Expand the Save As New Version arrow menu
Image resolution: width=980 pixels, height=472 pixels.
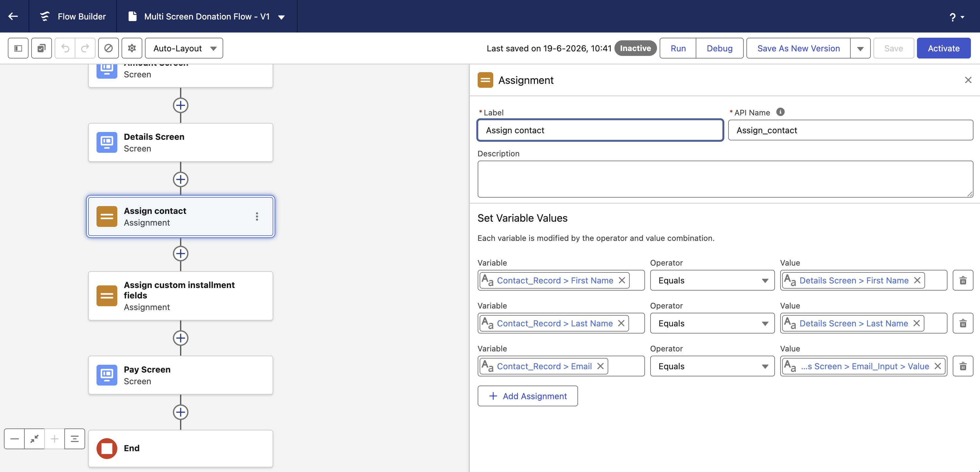click(860, 48)
